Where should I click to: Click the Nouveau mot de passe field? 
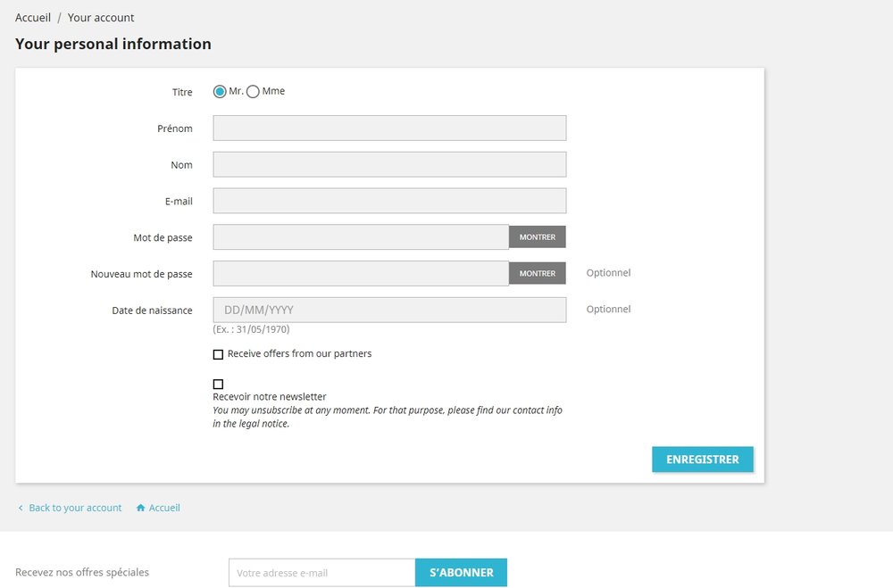pyautogui.click(x=361, y=273)
